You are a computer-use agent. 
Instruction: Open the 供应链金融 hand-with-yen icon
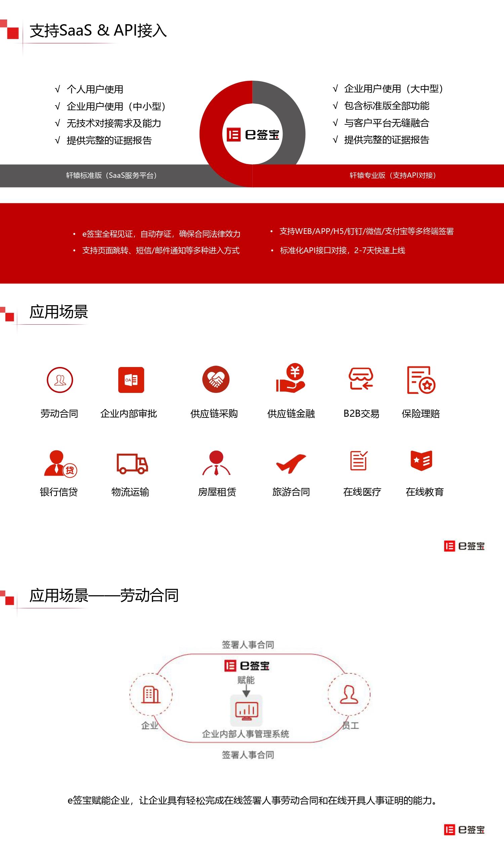pyautogui.click(x=291, y=378)
